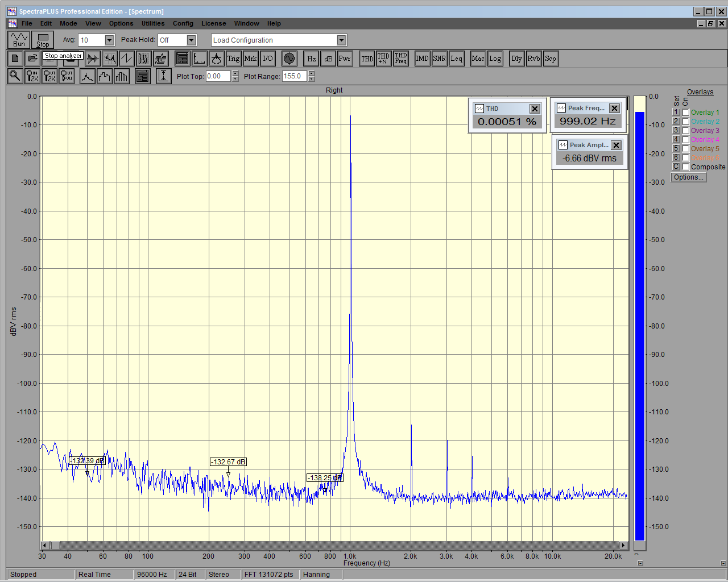
Task: Click the zoom OUT FULL icon
Action: [67, 76]
